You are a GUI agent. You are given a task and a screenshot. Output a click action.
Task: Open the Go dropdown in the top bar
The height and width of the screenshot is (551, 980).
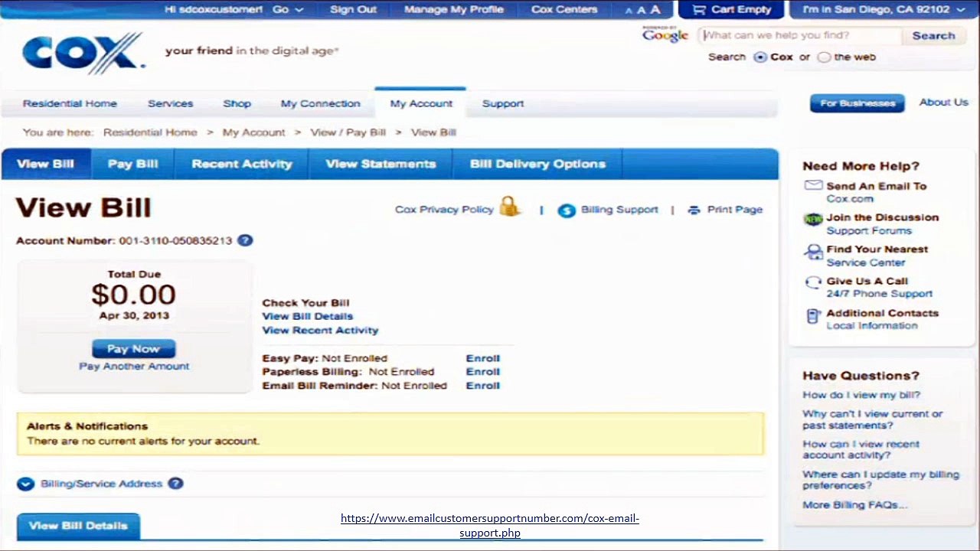click(289, 10)
